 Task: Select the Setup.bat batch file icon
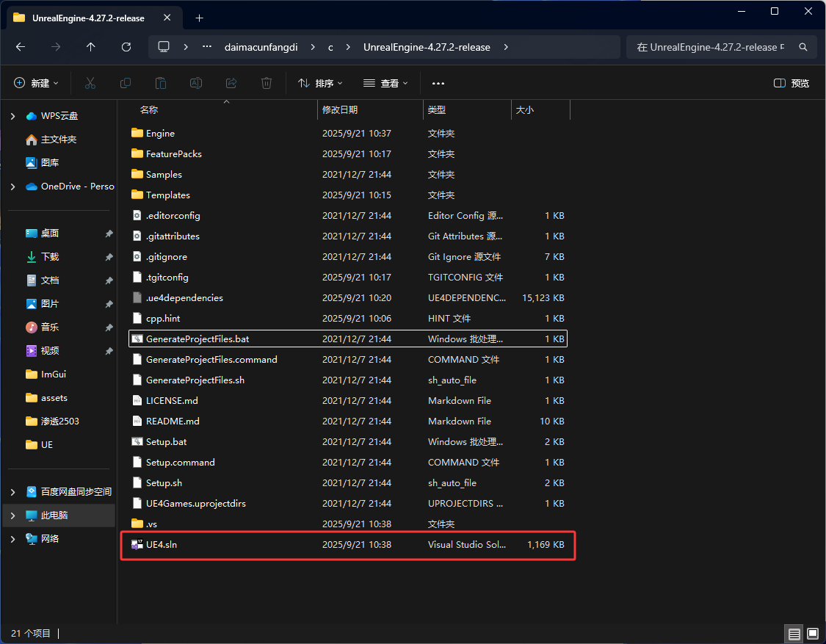coord(137,441)
